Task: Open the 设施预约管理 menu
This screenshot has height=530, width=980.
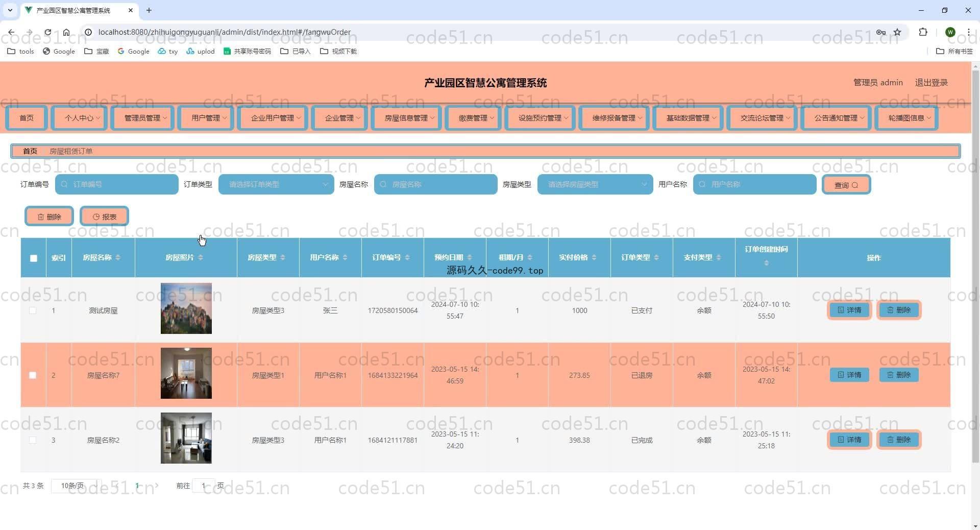Action: [540, 118]
